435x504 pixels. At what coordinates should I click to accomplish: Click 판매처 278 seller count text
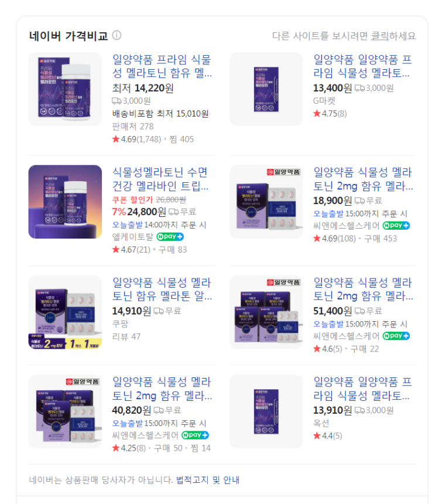[133, 127]
